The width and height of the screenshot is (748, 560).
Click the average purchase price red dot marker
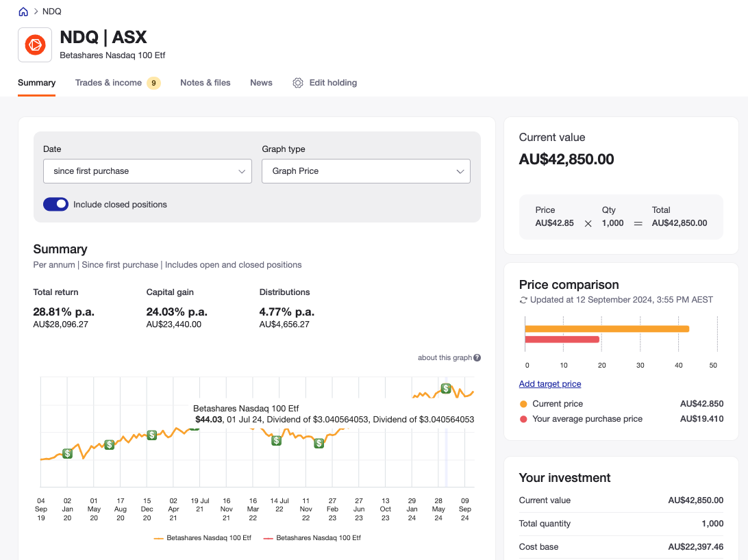(523, 418)
